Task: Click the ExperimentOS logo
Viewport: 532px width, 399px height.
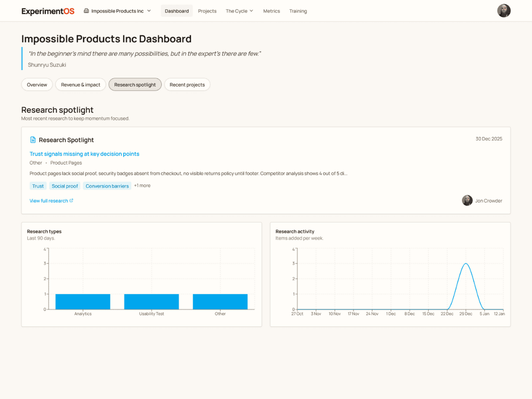Action: (x=47, y=11)
